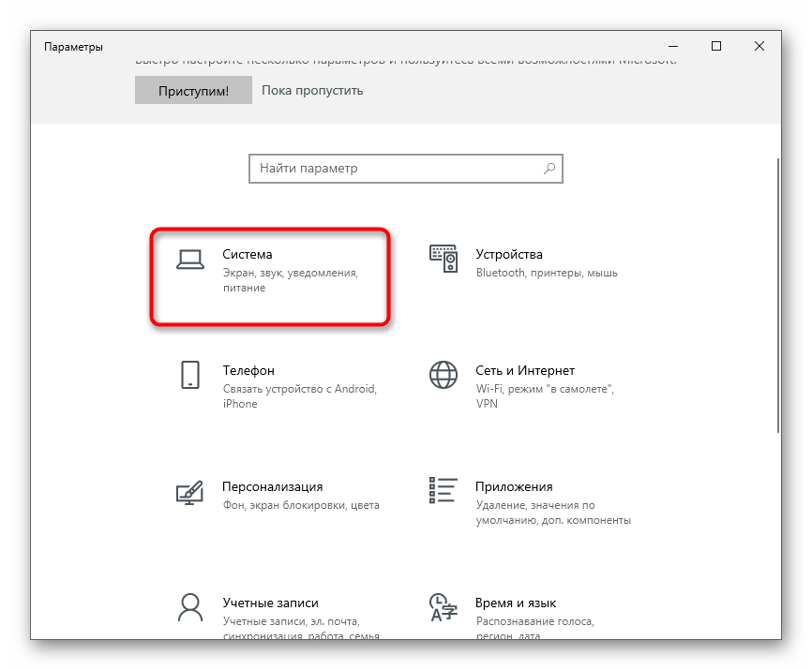Click the Personalization paintbrush icon
Viewport: 812px width, 670px height.
tap(190, 492)
